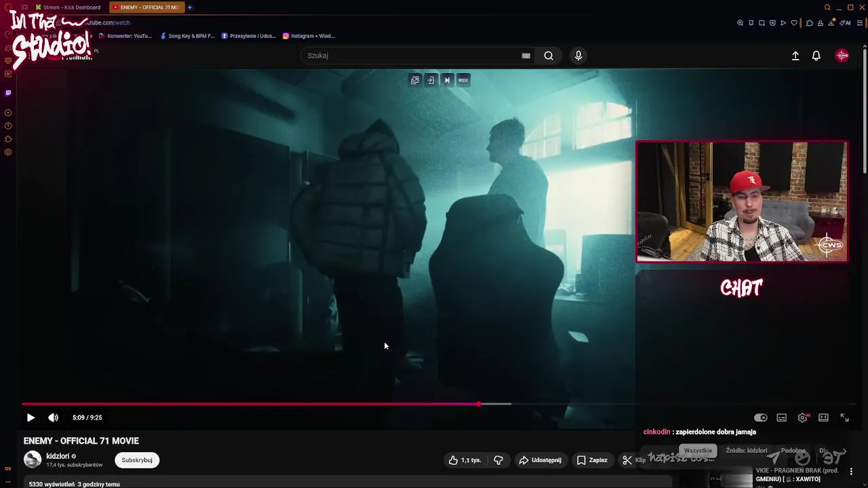The image size is (868, 488).
Task: Click the skip-next overlay icon on video
Action: [447, 80]
